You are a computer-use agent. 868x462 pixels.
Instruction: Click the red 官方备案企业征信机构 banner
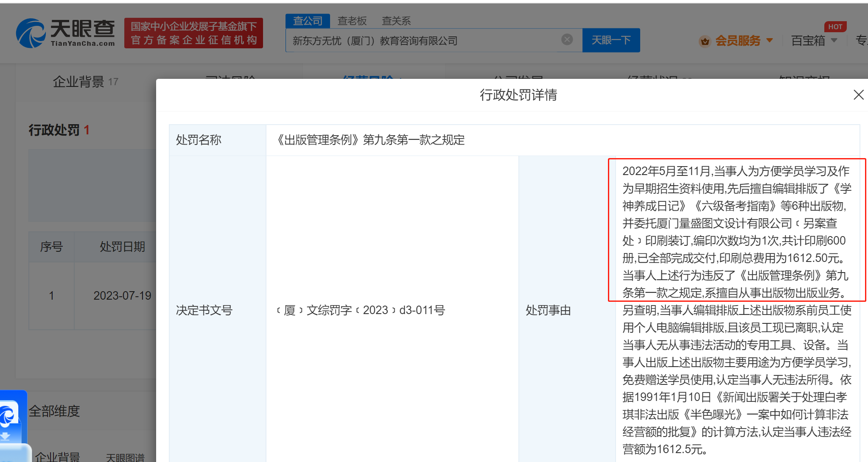193,33
